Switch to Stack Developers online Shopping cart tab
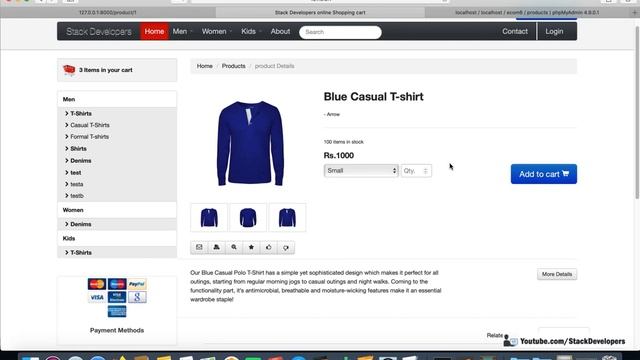 (x=320, y=13)
